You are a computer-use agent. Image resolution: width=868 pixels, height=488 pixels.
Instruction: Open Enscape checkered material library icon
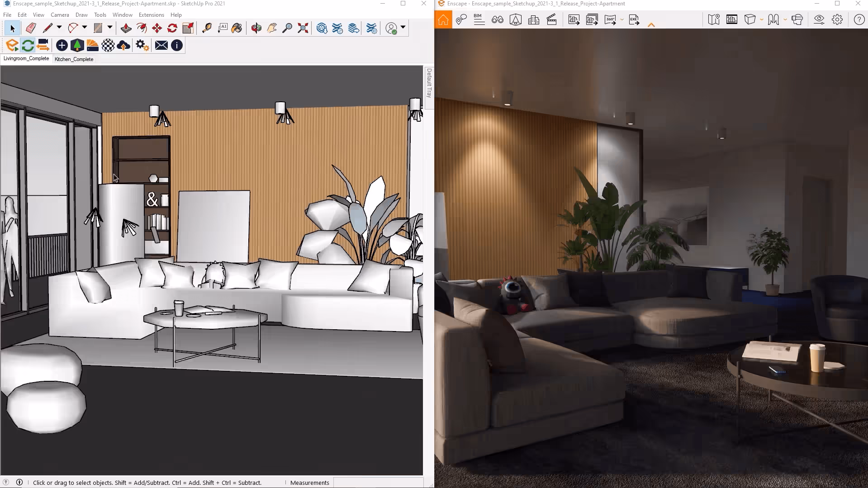pyautogui.click(x=108, y=45)
